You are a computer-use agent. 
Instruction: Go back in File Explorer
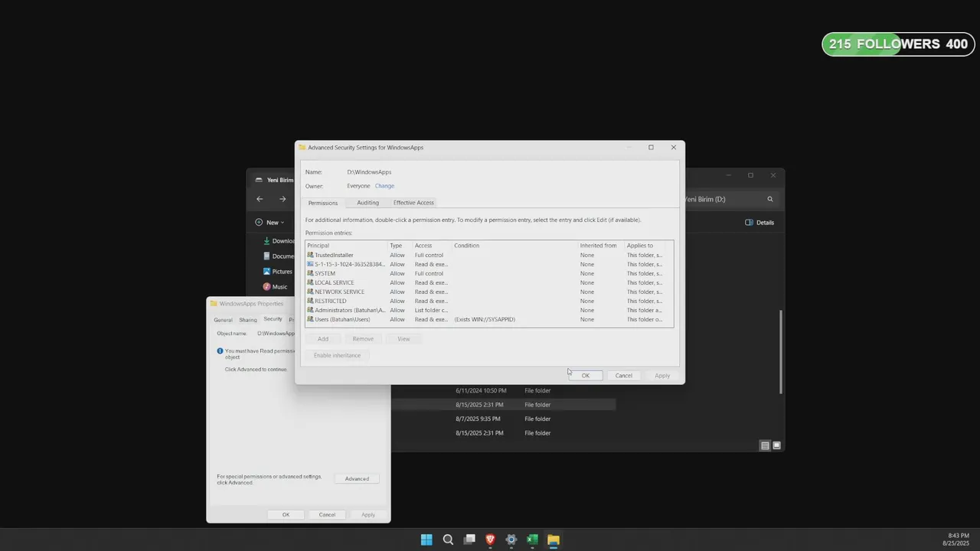pos(260,199)
